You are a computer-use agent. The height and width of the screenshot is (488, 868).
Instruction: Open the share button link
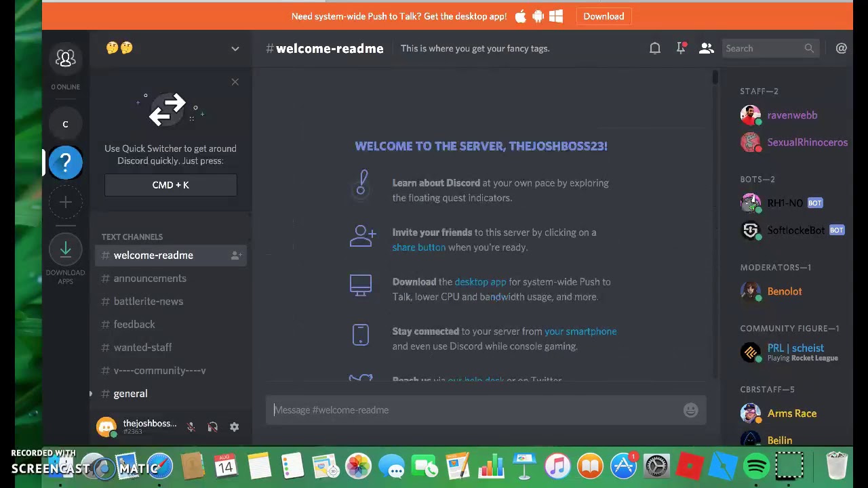(x=419, y=247)
